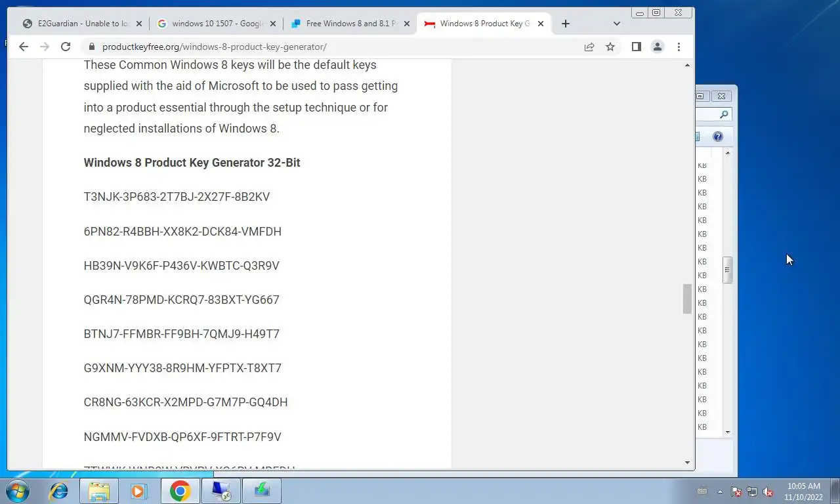Open Chrome's three-dot menu
The width and height of the screenshot is (840, 504).
[679, 47]
